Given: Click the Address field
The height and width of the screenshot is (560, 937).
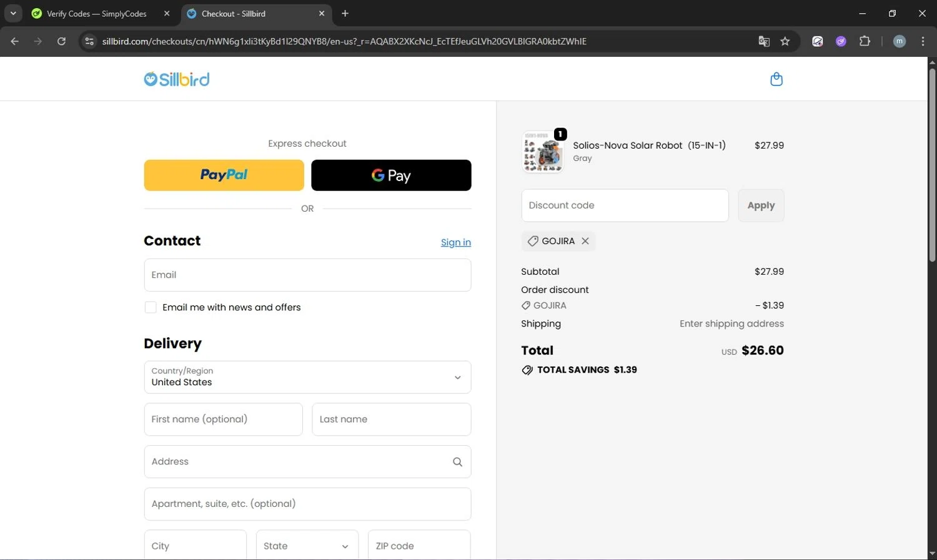Looking at the screenshot, I should tap(307, 462).
